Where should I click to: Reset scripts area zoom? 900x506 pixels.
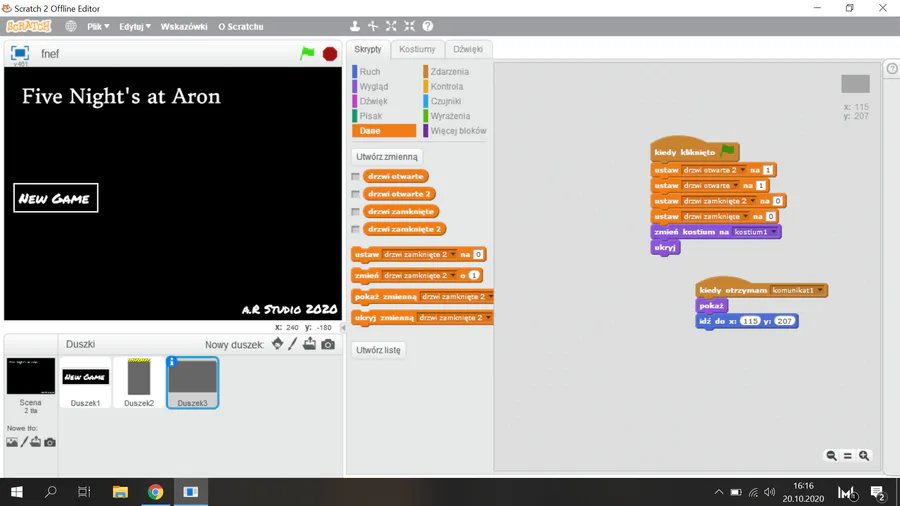click(848, 456)
